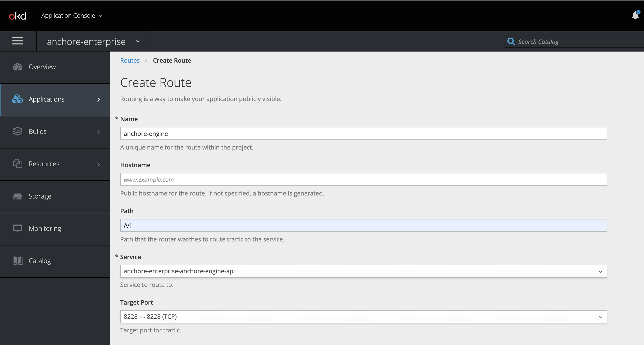Click the Application Console menu item

71,15
